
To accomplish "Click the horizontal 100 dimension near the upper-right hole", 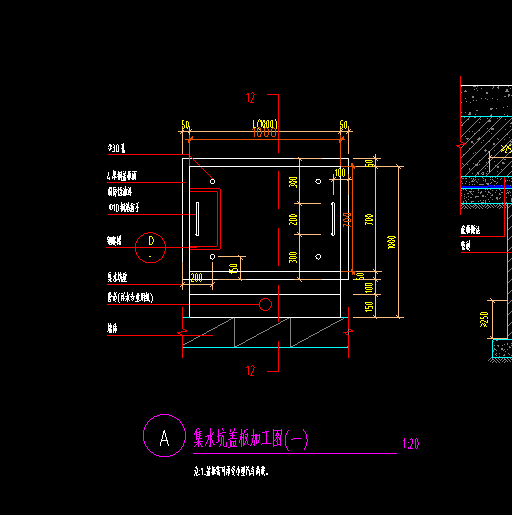I will pos(340,173).
